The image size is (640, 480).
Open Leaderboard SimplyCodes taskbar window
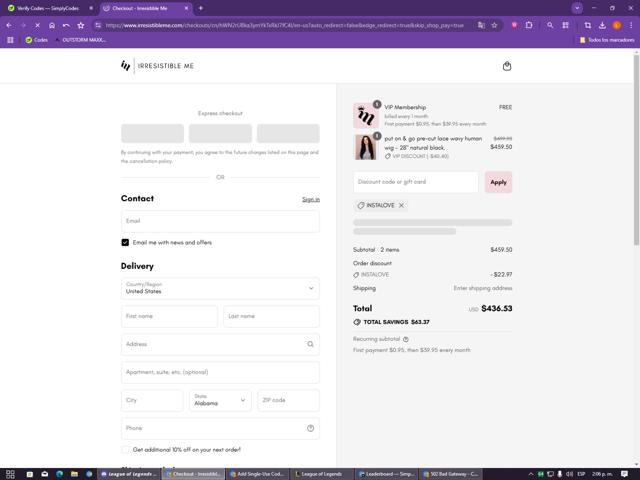tap(386, 474)
